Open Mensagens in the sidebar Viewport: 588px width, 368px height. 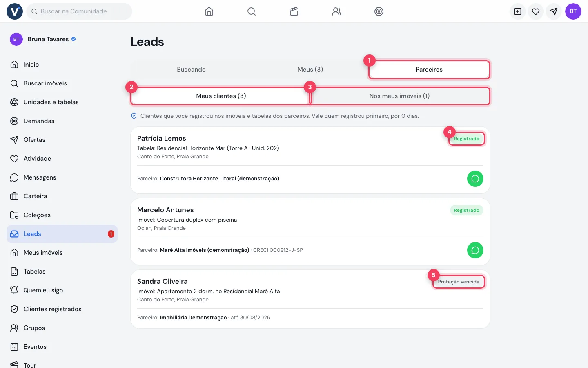pyautogui.click(x=62, y=177)
